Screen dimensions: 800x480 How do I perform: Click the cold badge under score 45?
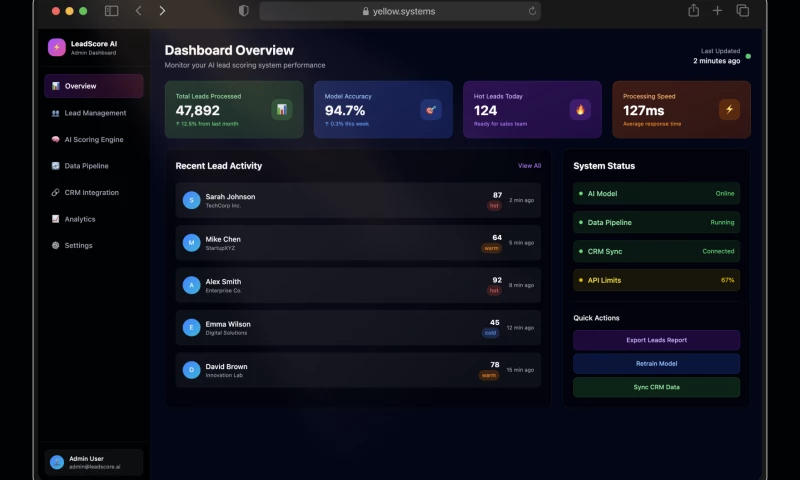click(490, 333)
